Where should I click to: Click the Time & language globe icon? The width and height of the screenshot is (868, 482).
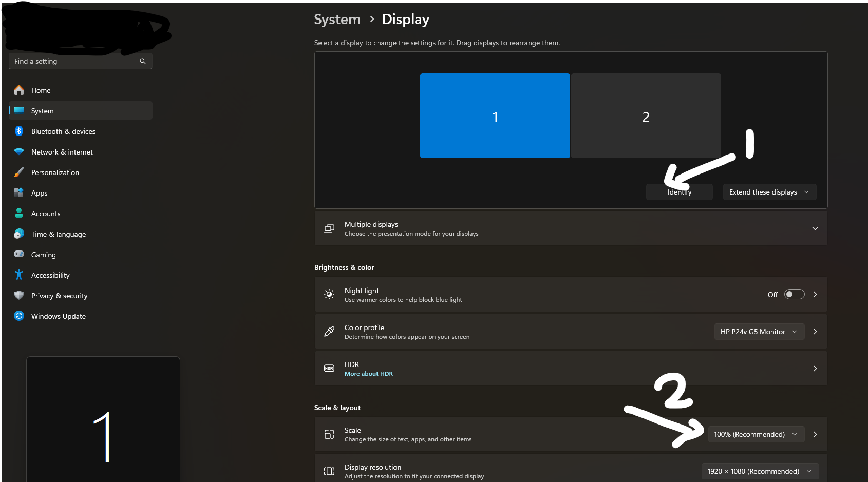click(19, 234)
